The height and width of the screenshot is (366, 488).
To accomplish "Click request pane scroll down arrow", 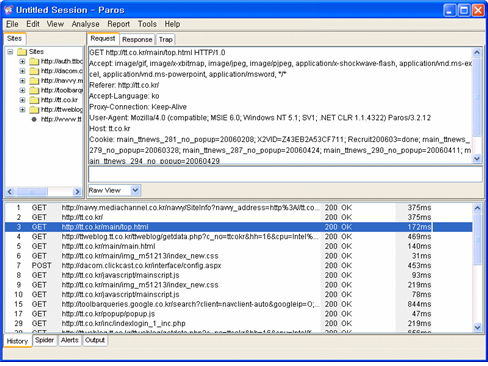I will tap(477, 159).
